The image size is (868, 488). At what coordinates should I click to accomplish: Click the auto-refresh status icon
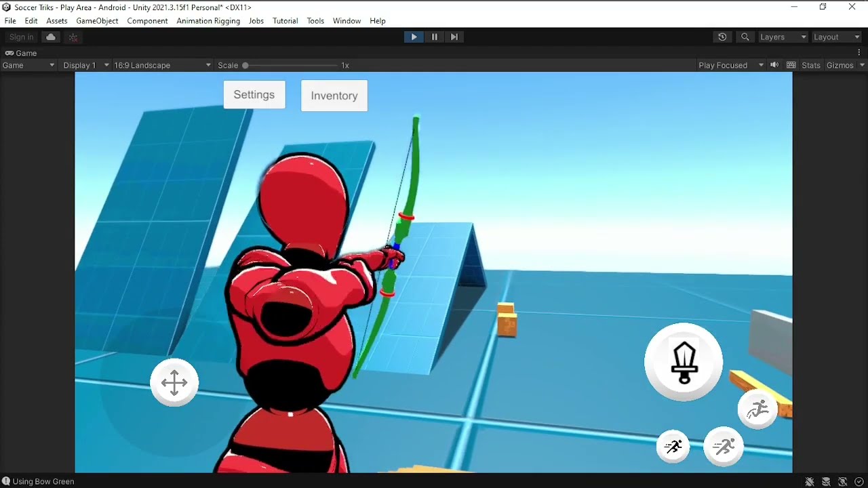pyautogui.click(x=843, y=482)
